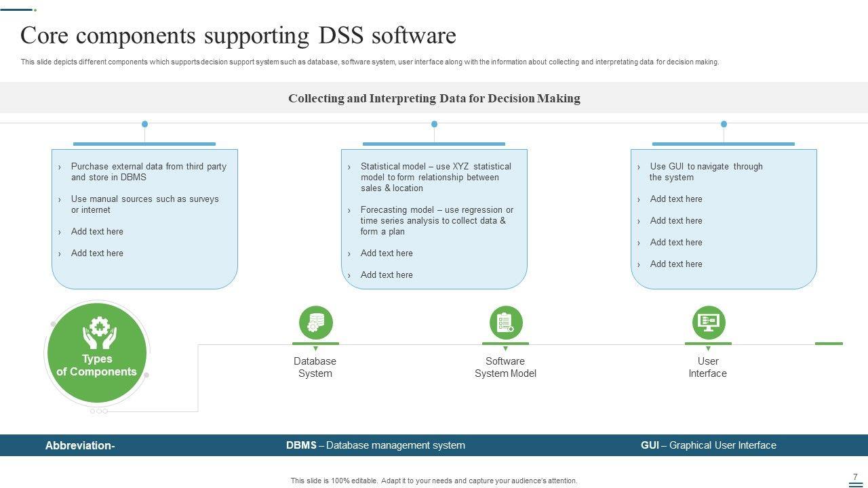
Task: Select the 'Types of Components' circle text
Action: pos(96,365)
